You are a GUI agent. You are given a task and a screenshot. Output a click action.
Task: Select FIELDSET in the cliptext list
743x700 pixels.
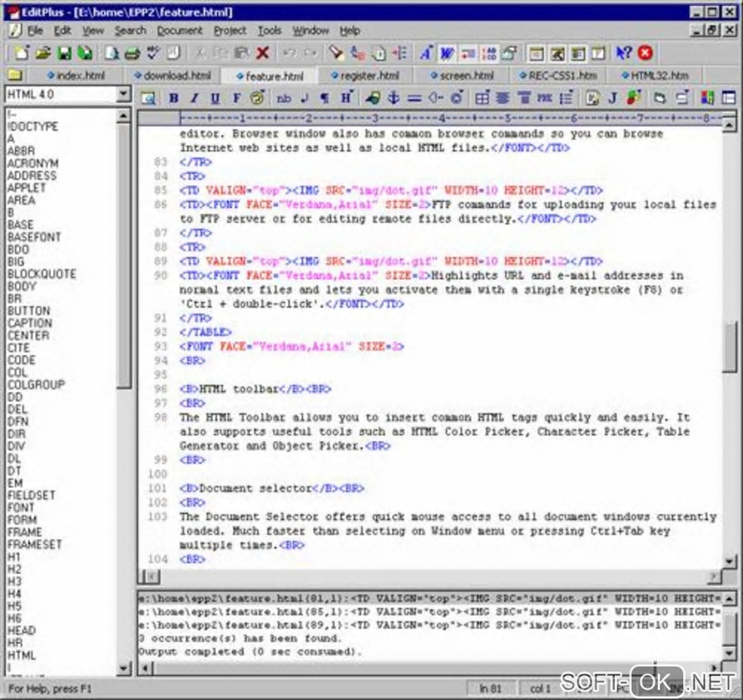(31, 495)
